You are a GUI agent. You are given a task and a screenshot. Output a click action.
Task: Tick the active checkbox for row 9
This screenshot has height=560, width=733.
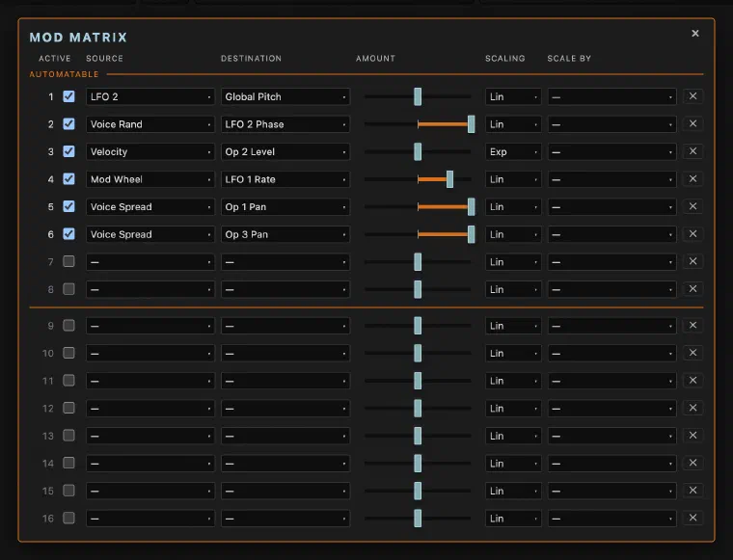point(68,325)
